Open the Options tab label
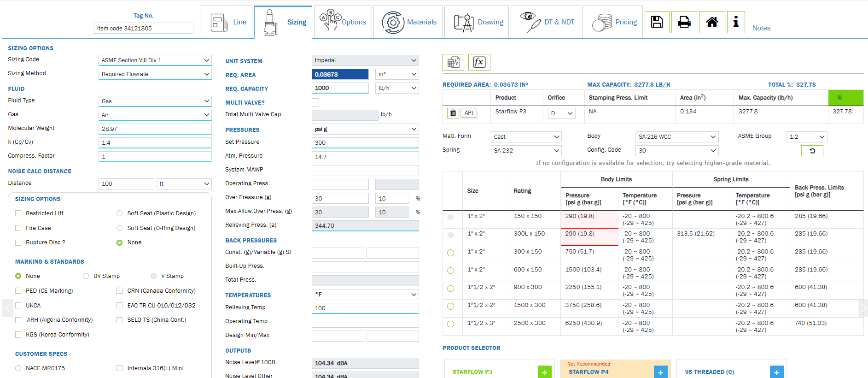 pyautogui.click(x=354, y=22)
